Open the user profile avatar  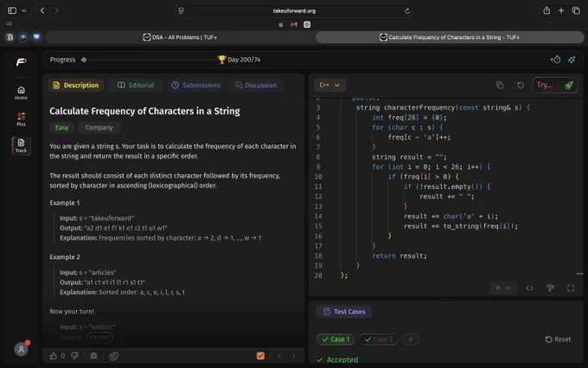pos(21,349)
